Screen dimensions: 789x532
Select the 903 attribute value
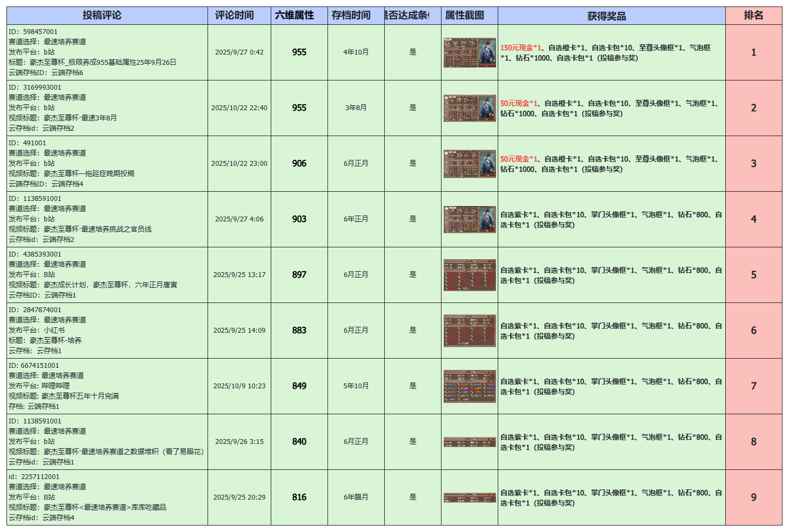(x=299, y=219)
